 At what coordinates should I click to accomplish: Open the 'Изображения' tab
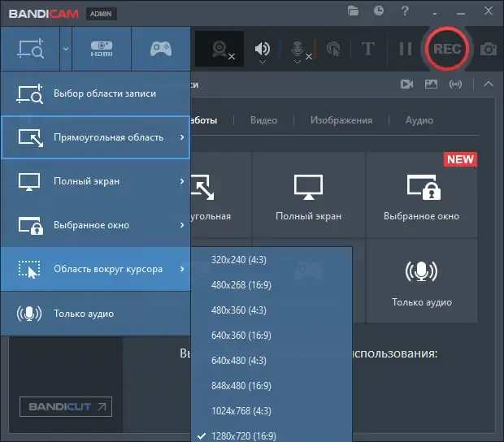(x=341, y=120)
